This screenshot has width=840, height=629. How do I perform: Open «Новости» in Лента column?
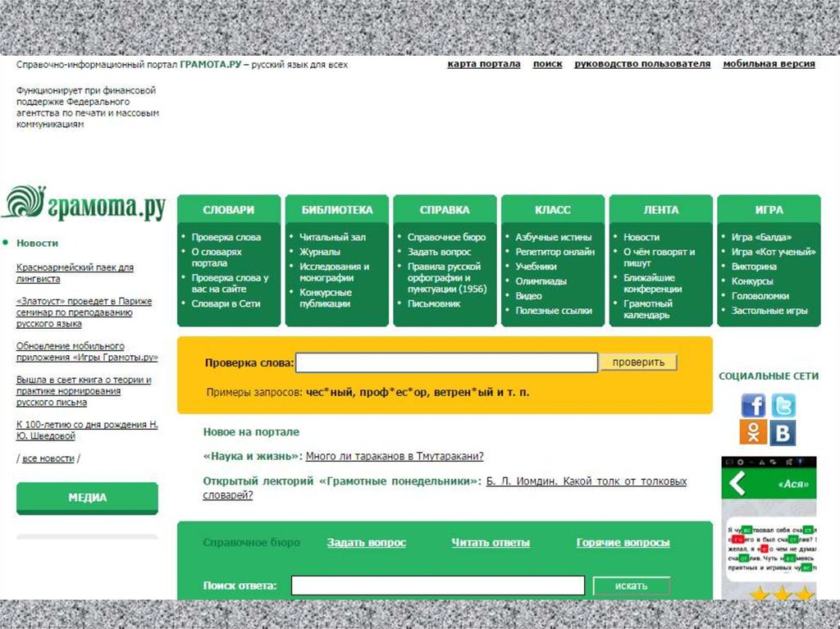641,237
